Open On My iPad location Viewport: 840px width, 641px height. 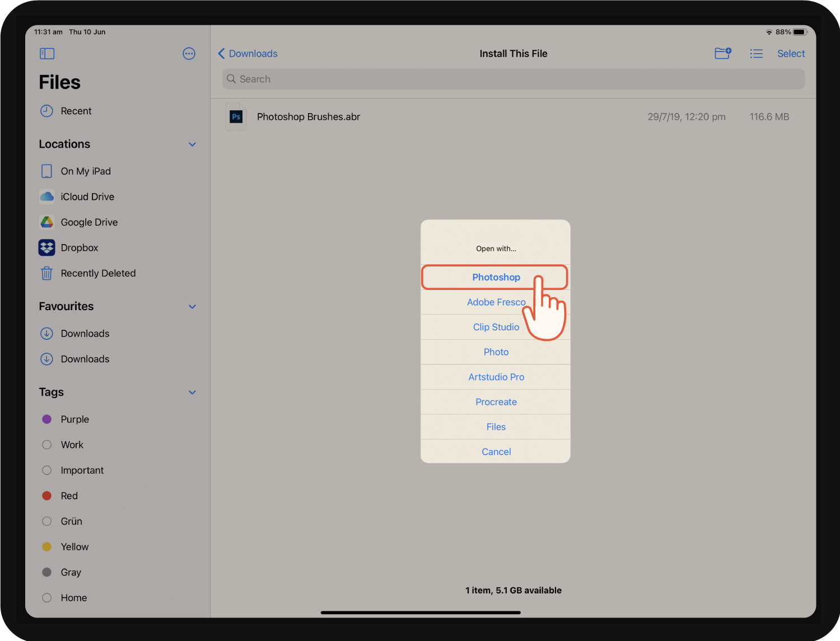pos(75,171)
